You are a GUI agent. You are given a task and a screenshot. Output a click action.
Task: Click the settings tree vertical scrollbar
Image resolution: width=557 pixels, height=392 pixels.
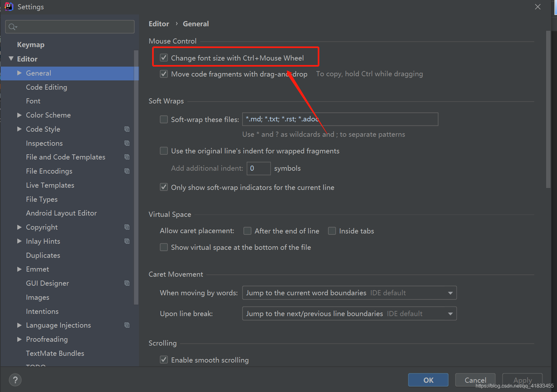pos(136,177)
